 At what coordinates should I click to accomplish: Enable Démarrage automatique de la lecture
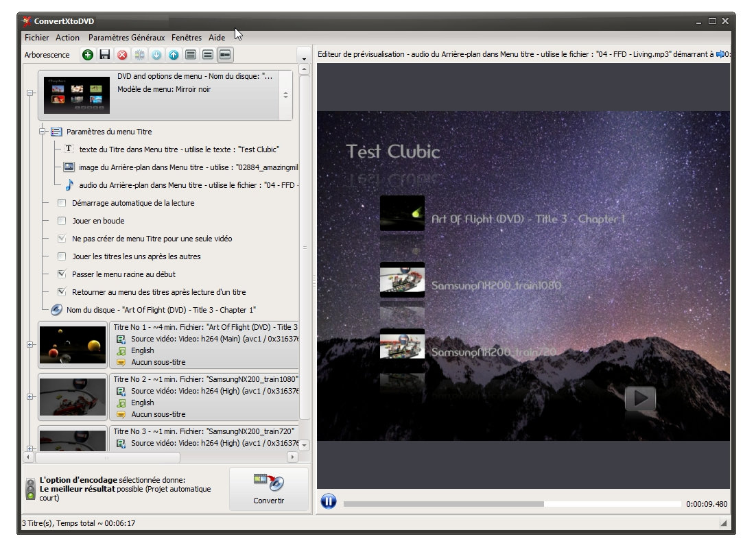coord(62,203)
